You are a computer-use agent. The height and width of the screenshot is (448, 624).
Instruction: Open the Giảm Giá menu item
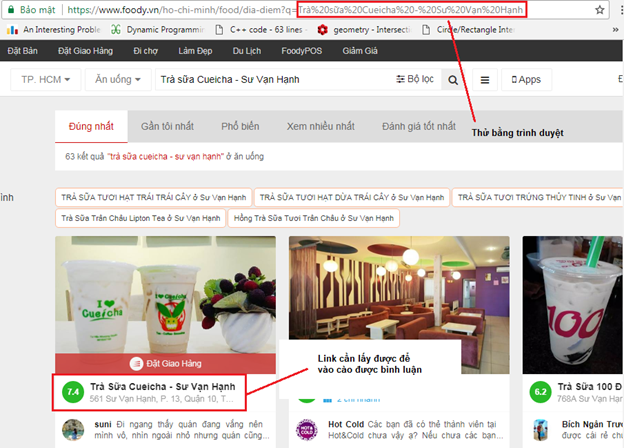[360, 51]
